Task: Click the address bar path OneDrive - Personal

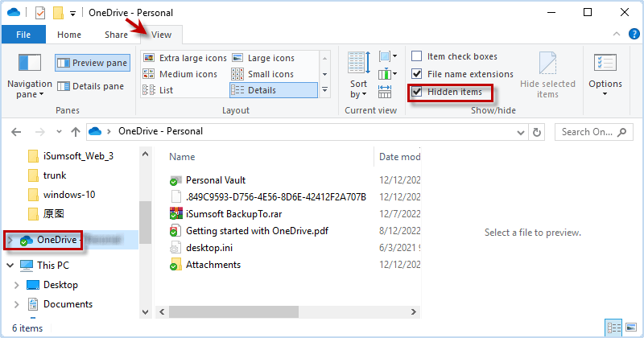Action: 160,131
